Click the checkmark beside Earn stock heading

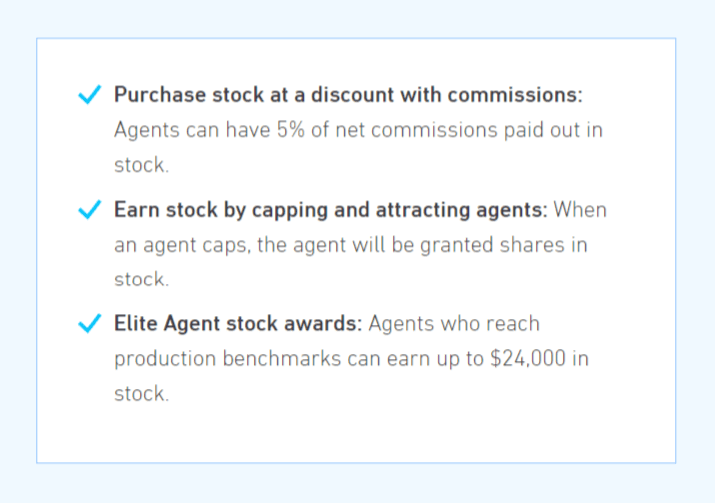tap(89, 209)
